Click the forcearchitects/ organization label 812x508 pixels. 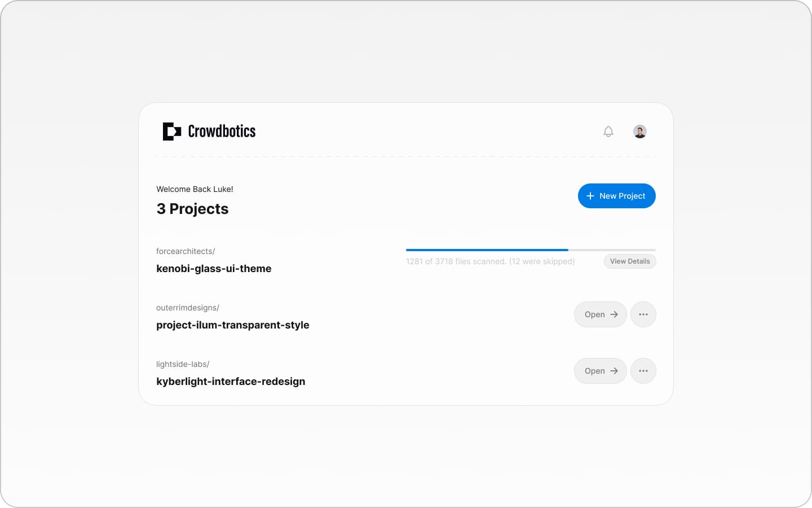(x=186, y=251)
